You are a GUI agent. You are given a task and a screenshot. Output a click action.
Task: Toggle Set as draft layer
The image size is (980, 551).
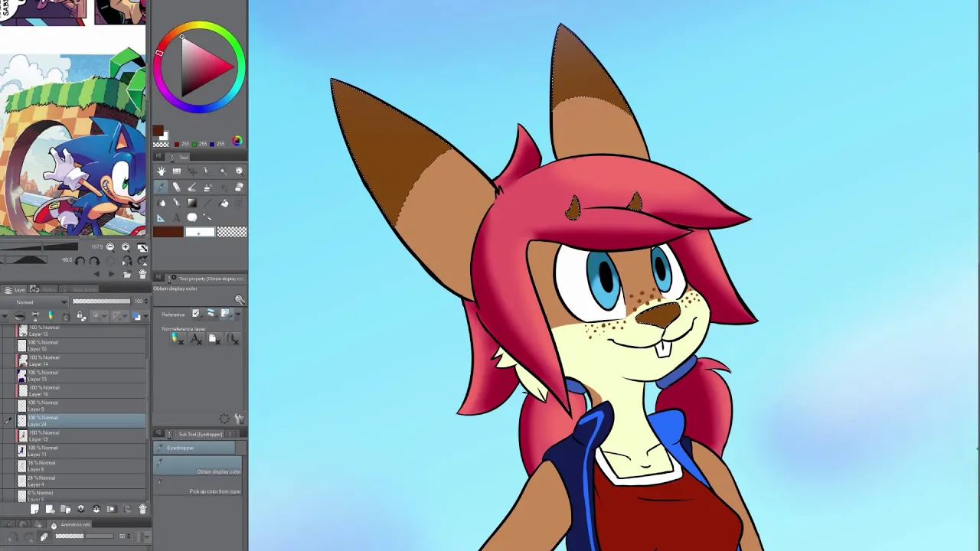pyautogui.click(x=51, y=316)
